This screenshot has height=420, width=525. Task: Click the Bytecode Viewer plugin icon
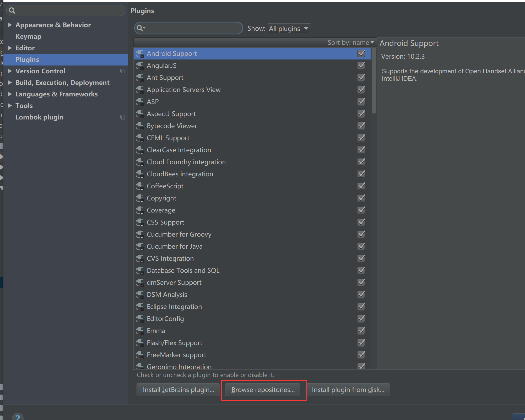coord(140,126)
